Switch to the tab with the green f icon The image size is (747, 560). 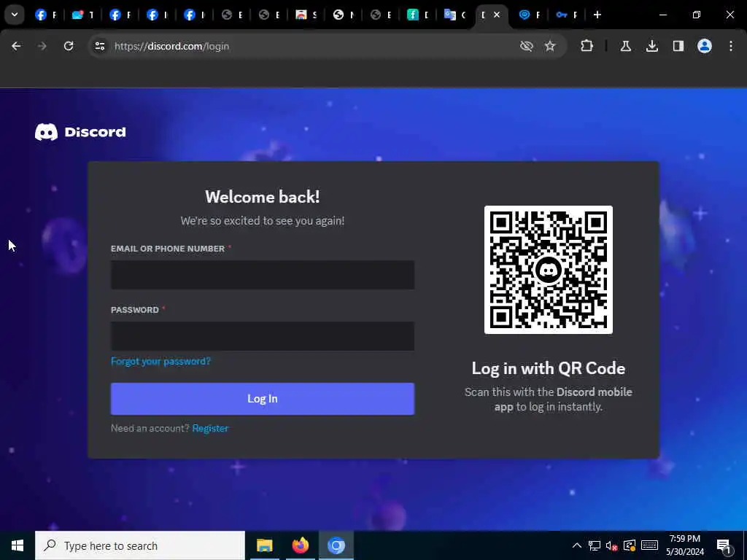418,15
